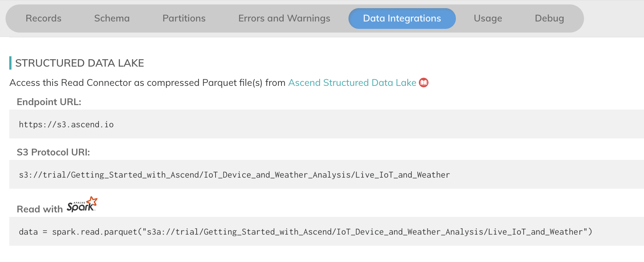Viewport: 644px width, 262px height.
Task: Select the https://s3.ascend.io endpoint URL text
Action: pyautogui.click(x=66, y=124)
